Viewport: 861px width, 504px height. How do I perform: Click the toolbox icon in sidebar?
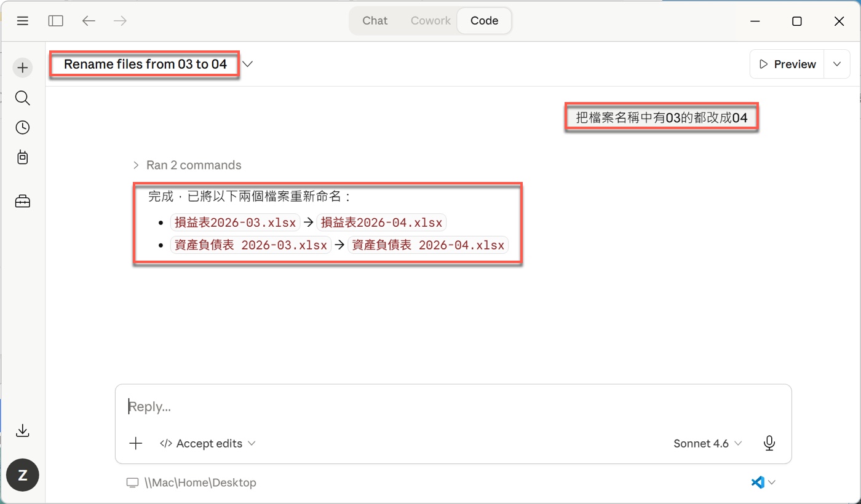tap(23, 202)
